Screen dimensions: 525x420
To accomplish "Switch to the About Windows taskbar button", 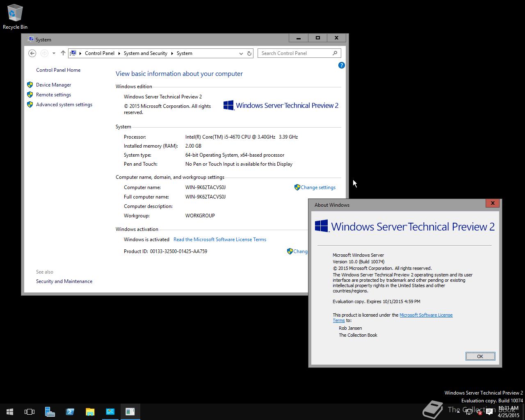I will (130, 412).
